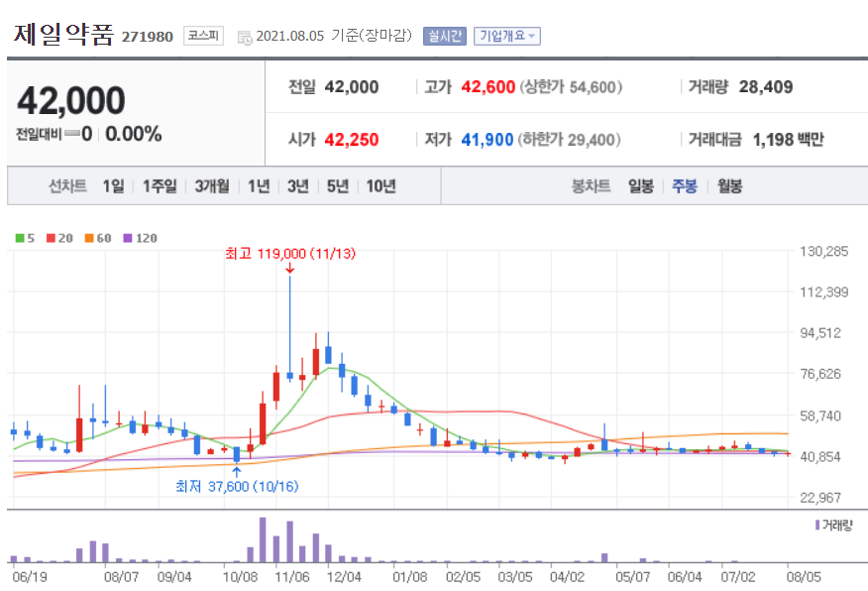
Task: Click the 0.00% change value
Action: pyautogui.click(x=134, y=134)
